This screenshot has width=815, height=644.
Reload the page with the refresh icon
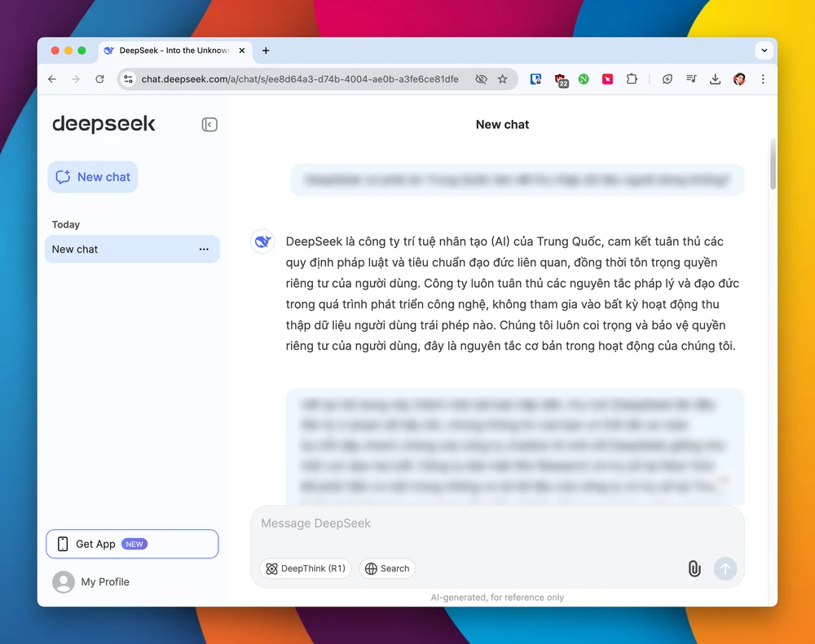tap(99, 79)
